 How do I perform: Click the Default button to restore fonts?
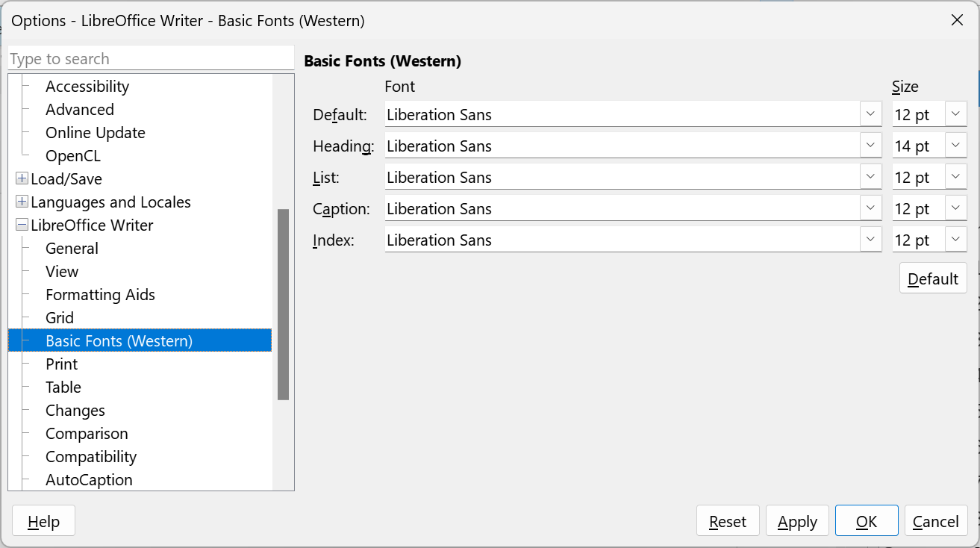pos(933,278)
